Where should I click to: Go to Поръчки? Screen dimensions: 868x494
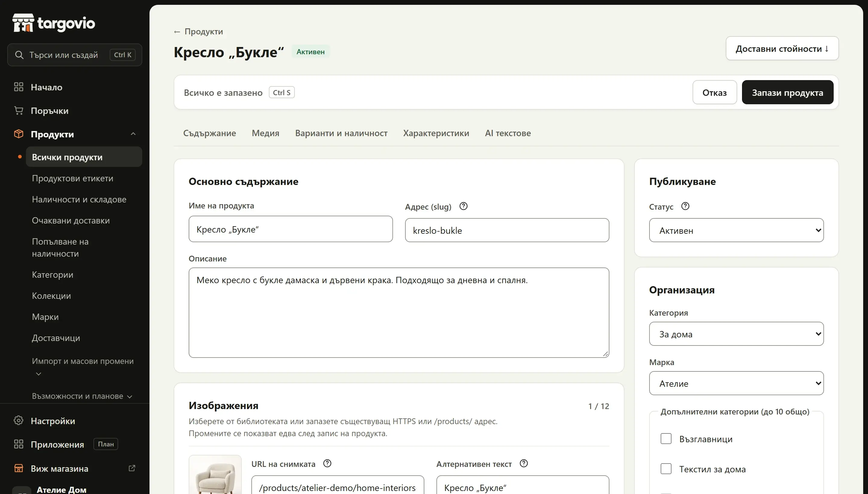pyautogui.click(x=49, y=111)
